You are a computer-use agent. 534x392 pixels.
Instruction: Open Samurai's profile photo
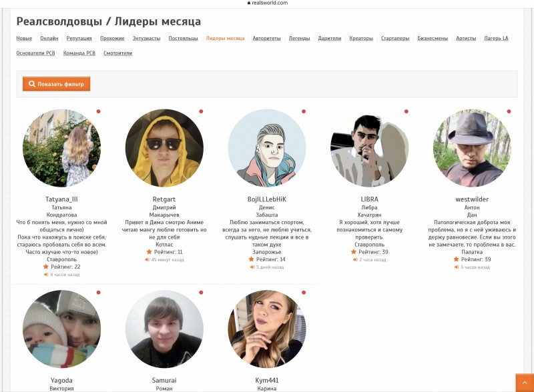click(x=164, y=329)
